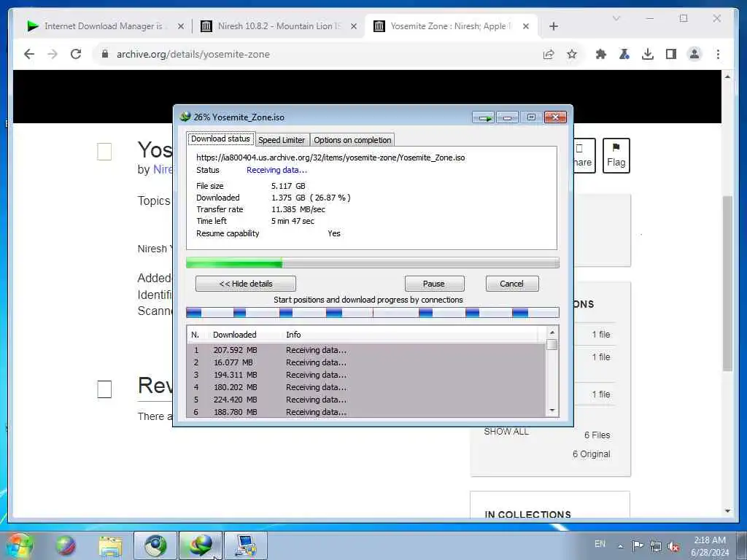This screenshot has width=747, height=560.
Task: Open the Chrome three-dot menu
Action: pos(718,54)
